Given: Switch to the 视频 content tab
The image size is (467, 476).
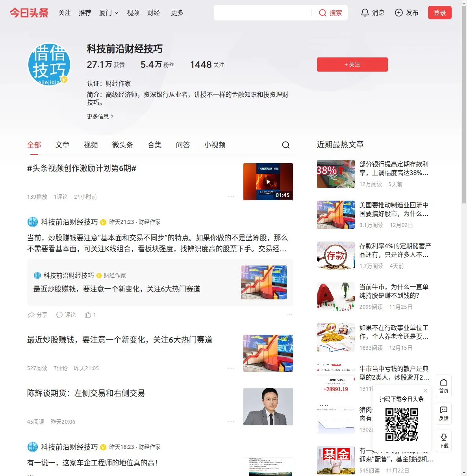Looking at the screenshot, I should 91,145.
